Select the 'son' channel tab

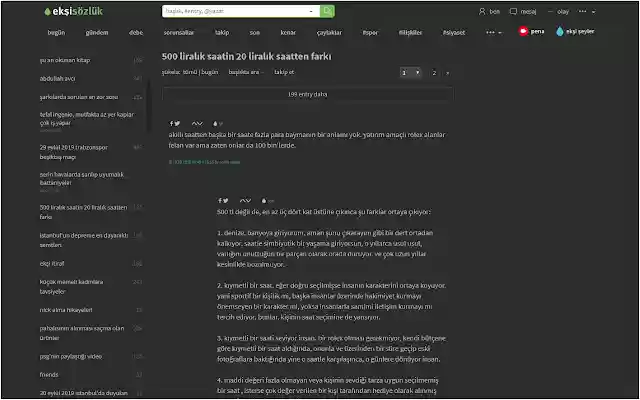(x=255, y=33)
